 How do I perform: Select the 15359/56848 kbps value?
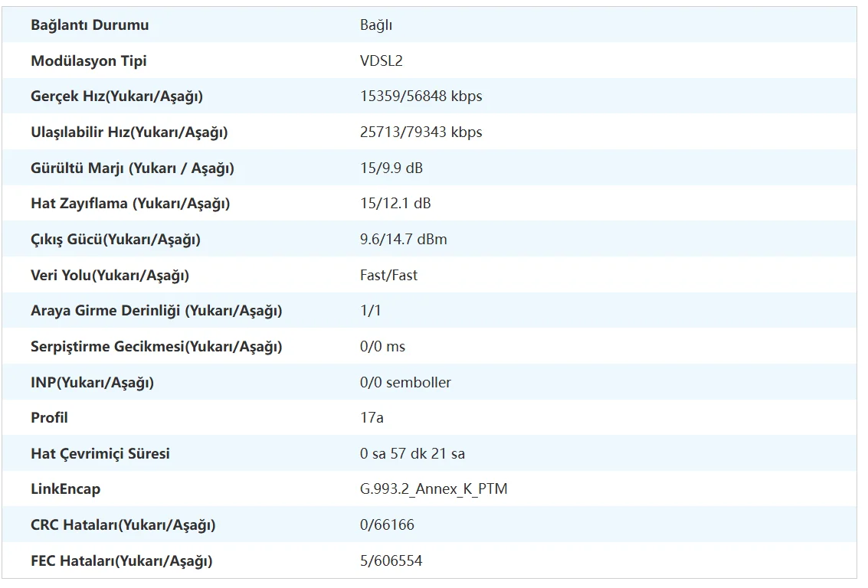point(421,96)
